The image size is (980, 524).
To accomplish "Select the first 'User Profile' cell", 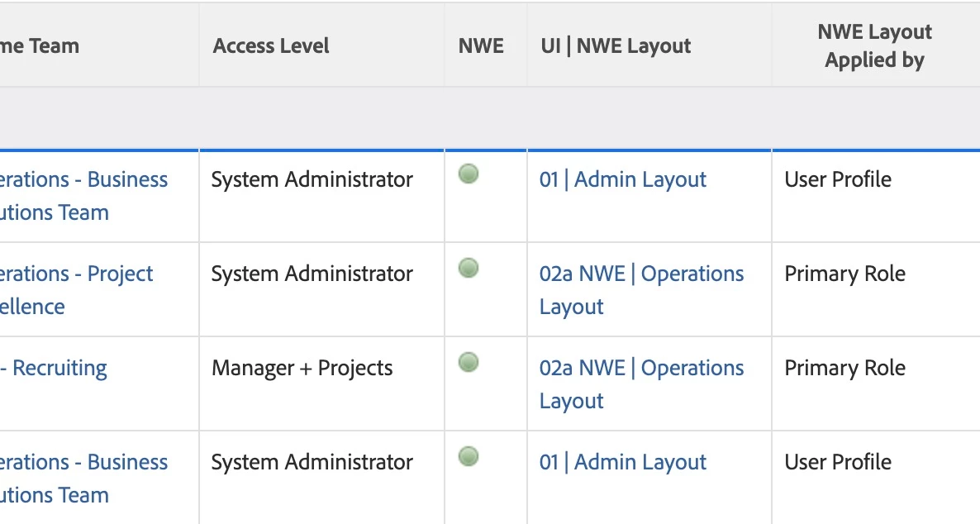I will click(838, 179).
